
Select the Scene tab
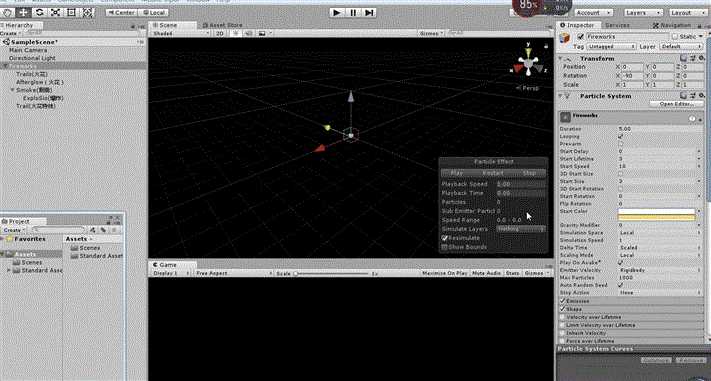pos(172,25)
